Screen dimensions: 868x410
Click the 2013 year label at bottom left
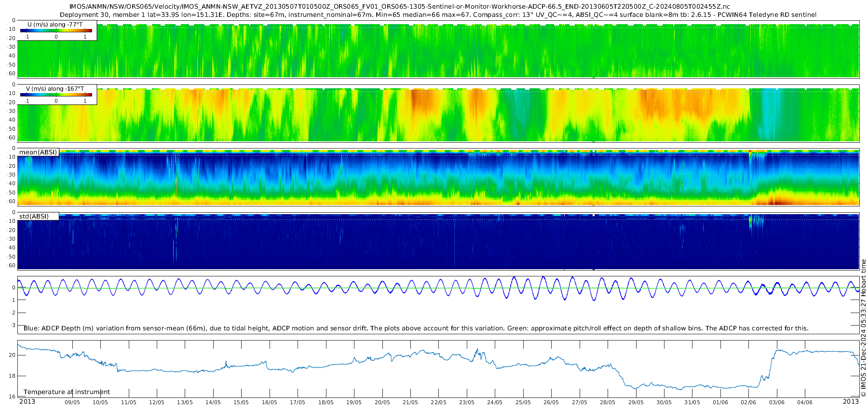pos(27,402)
